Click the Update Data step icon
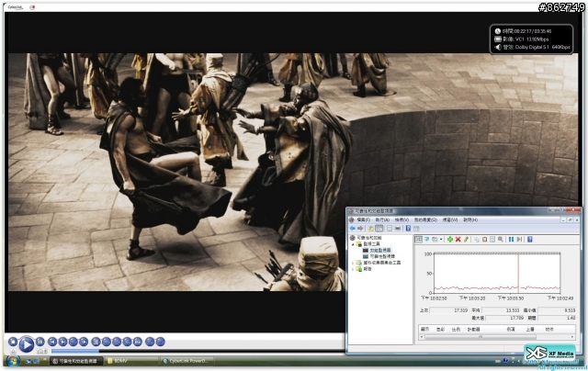 519,239
